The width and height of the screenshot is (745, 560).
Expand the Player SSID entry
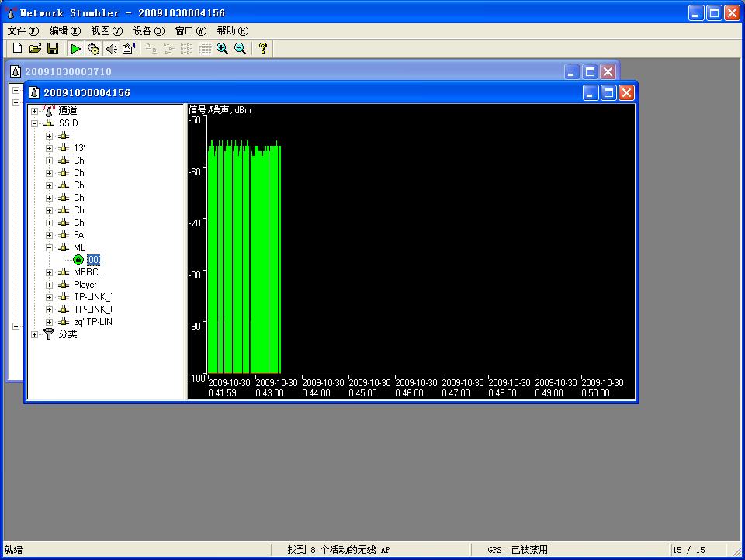point(49,285)
